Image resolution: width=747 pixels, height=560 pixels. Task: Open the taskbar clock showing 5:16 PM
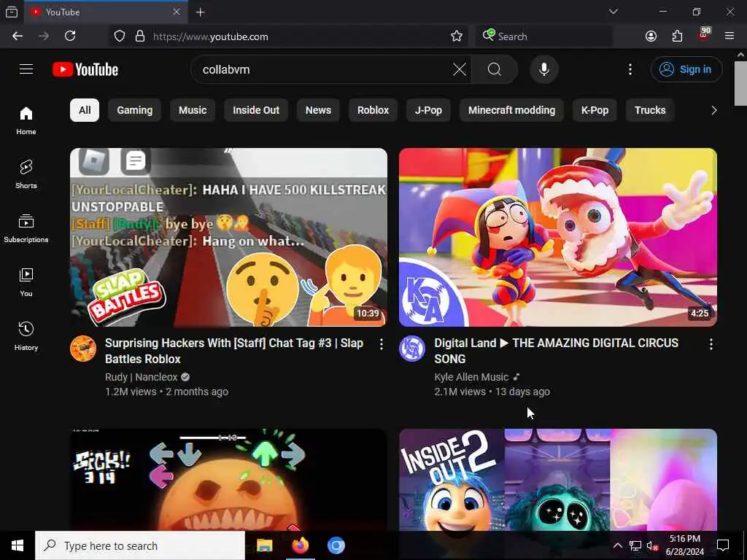pos(684,545)
